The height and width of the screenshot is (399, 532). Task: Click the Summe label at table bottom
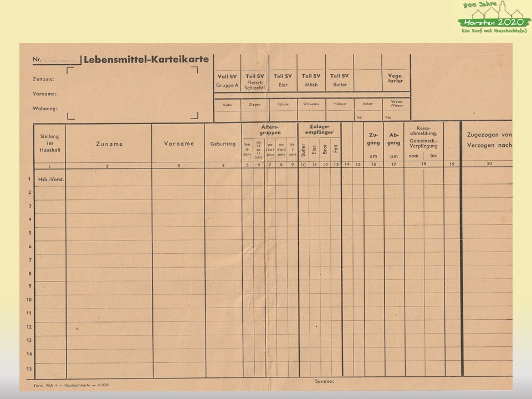tap(324, 381)
